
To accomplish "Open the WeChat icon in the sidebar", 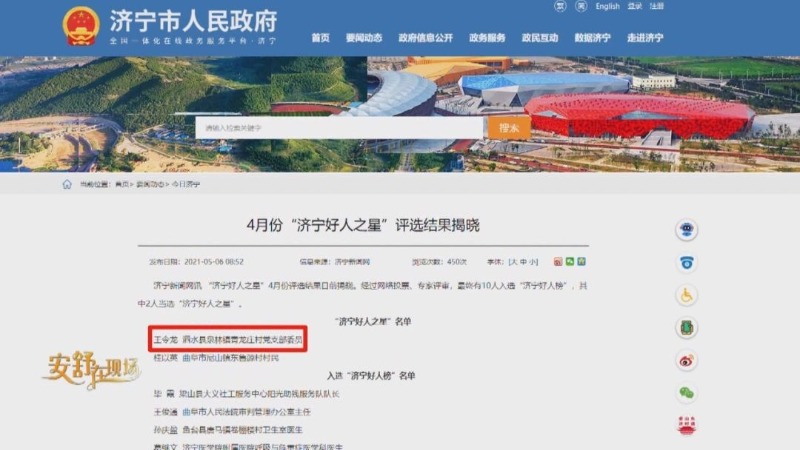I will coord(686,393).
